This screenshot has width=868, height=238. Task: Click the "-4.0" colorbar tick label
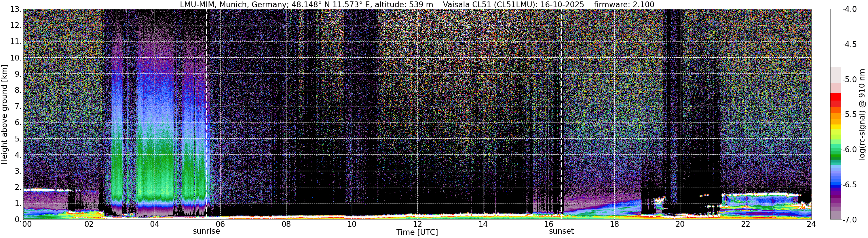[x=850, y=9]
